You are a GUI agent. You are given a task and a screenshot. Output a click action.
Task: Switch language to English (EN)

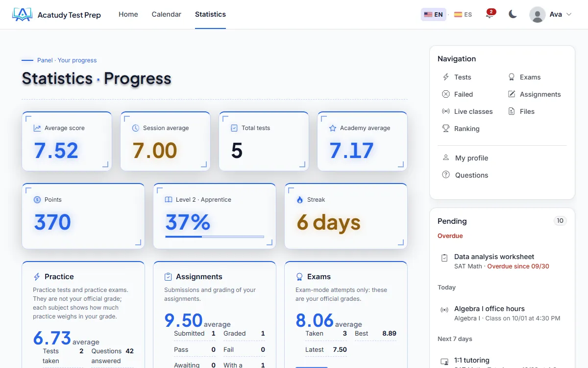point(434,15)
